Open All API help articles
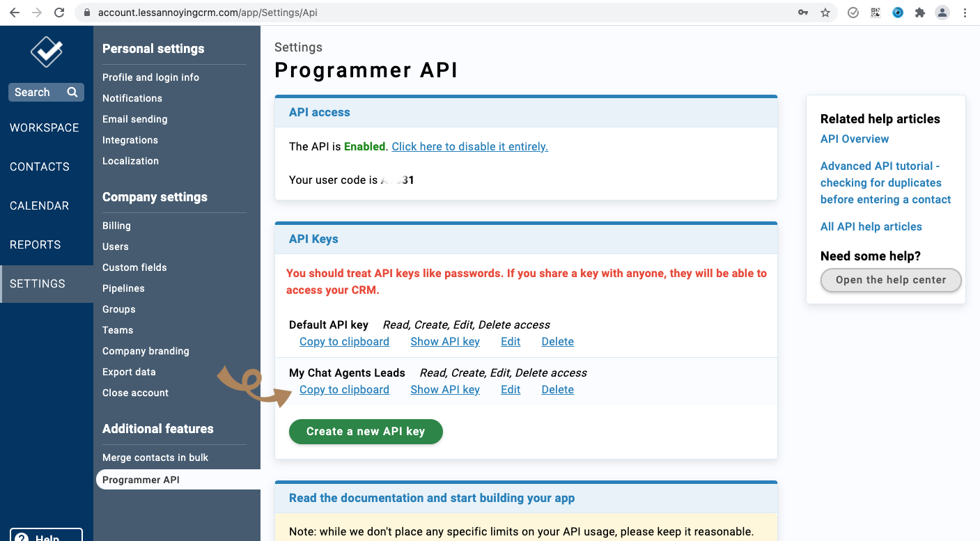Image resolution: width=980 pixels, height=541 pixels. (871, 226)
